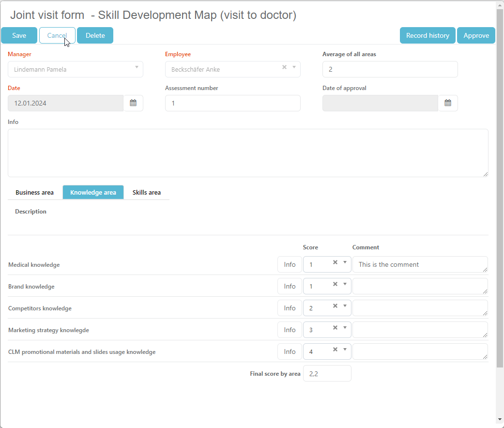
Task: Open the Date calendar picker icon
Action: coord(133,103)
